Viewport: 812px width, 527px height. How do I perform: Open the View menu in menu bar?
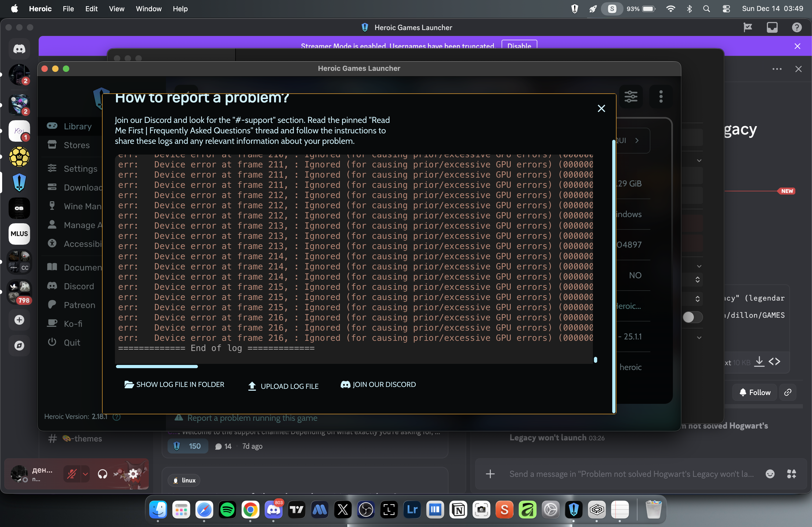click(x=116, y=9)
